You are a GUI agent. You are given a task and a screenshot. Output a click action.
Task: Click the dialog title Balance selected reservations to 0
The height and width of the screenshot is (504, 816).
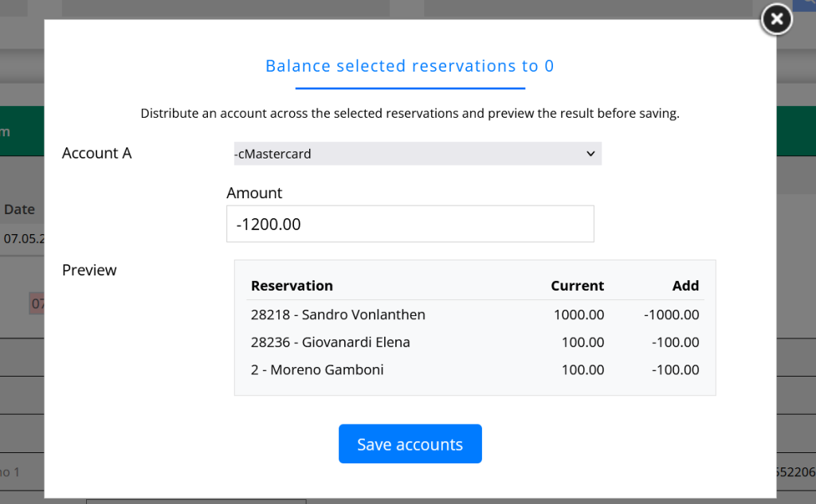click(x=410, y=66)
